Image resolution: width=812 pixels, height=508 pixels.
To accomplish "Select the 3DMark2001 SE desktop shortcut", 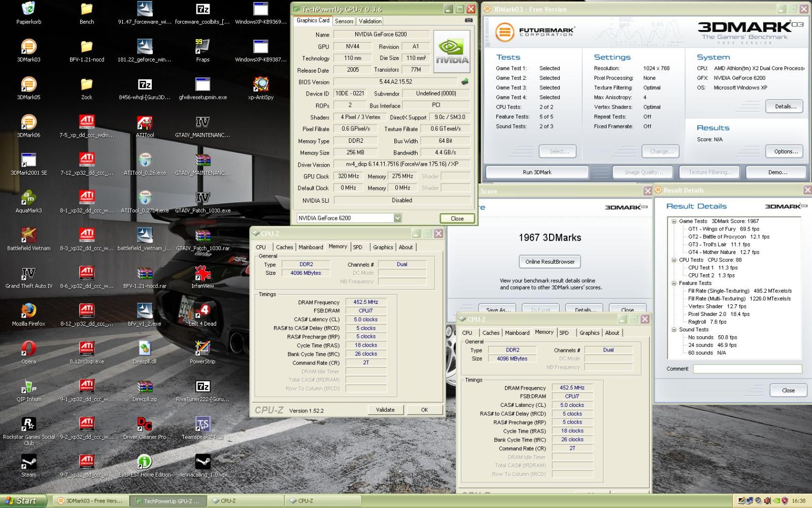I will pos(28,164).
